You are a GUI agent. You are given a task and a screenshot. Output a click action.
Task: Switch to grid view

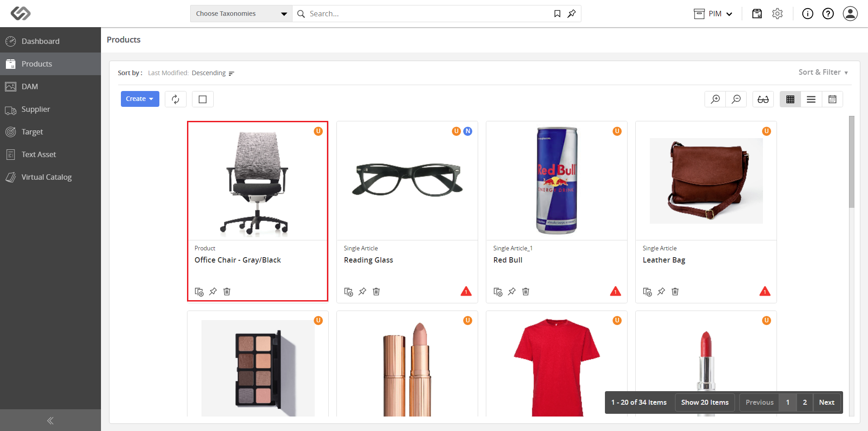790,99
